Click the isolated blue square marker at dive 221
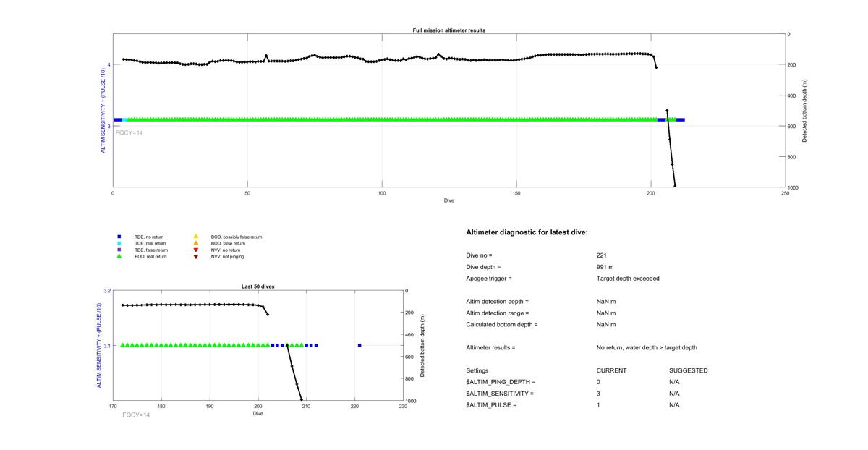The width and height of the screenshot is (868, 450). tap(359, 345)
